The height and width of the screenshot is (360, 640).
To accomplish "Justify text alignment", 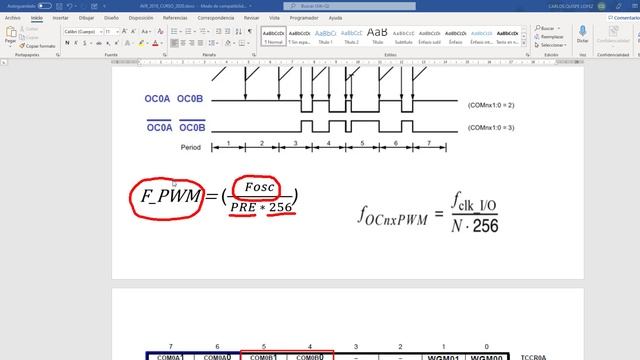I will (x=200, y=43).
